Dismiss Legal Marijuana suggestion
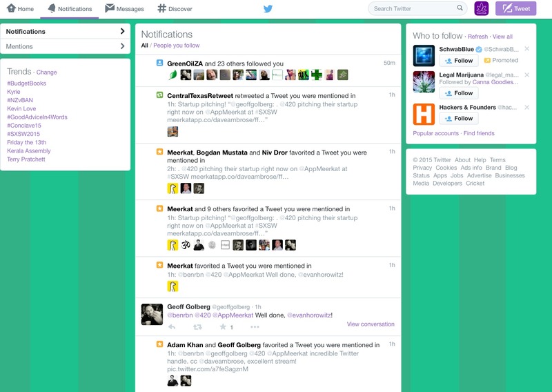Screen dimensions: 552x392 [x=526, y=75]
